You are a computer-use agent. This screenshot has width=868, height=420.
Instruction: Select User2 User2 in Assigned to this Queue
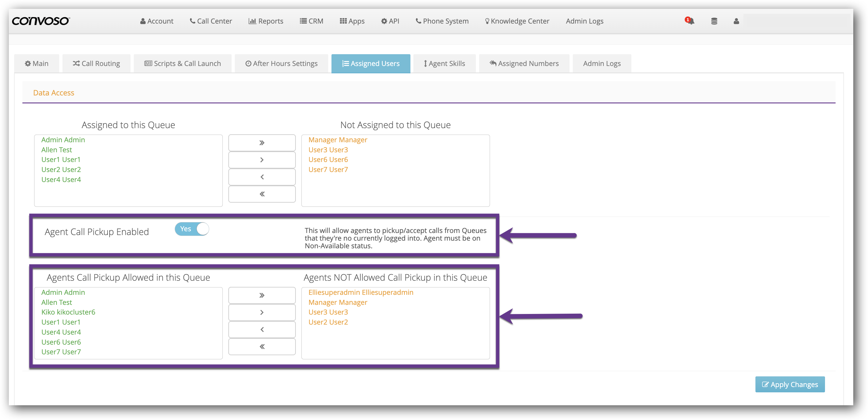coord(61,170)
